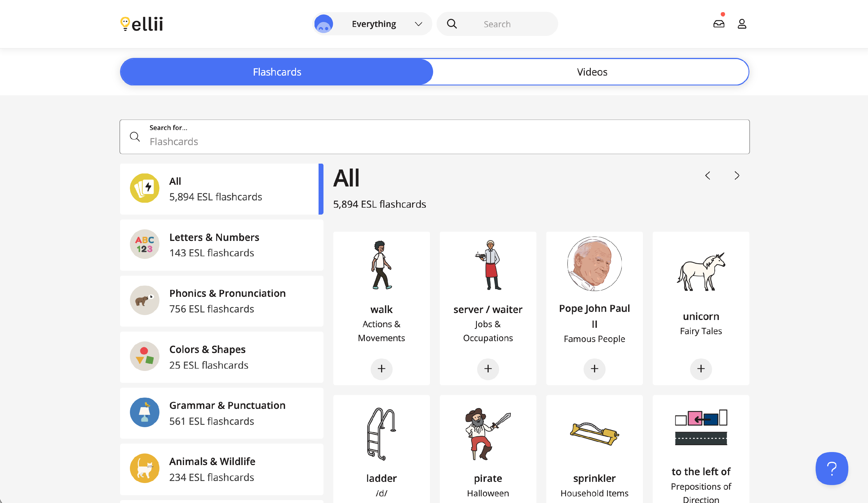
Task: Add the Pope John Paul II flashcard
Action: (x=594, y=369)
